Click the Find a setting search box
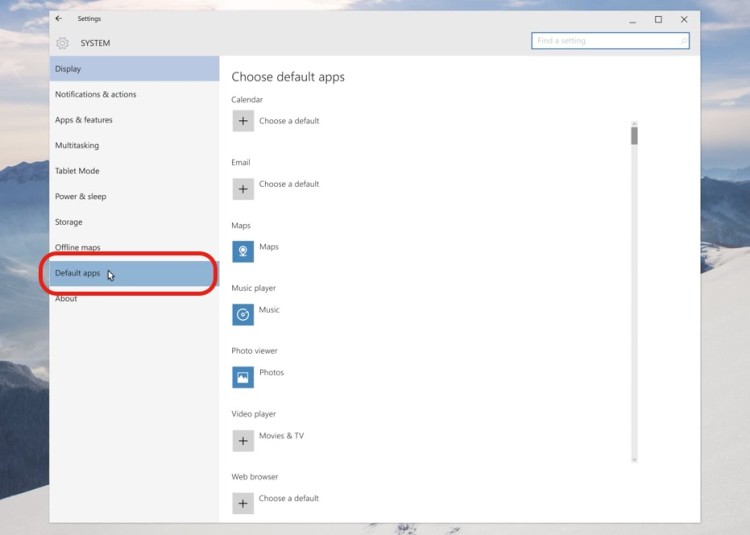 [x=610, y=41]
